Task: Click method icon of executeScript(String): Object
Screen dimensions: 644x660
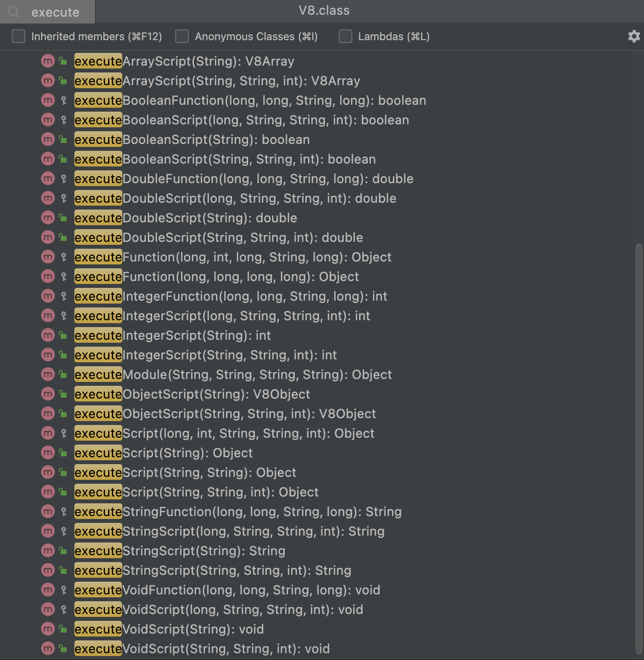Action: point(48,453)
